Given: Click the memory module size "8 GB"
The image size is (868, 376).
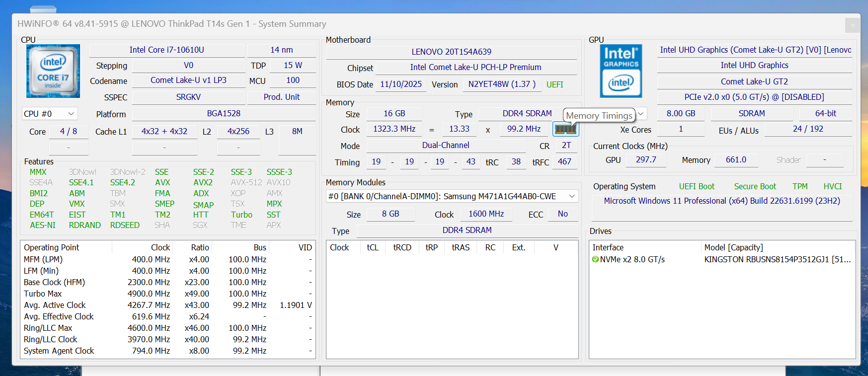Looking at the screenshot, I should point(391,214).
